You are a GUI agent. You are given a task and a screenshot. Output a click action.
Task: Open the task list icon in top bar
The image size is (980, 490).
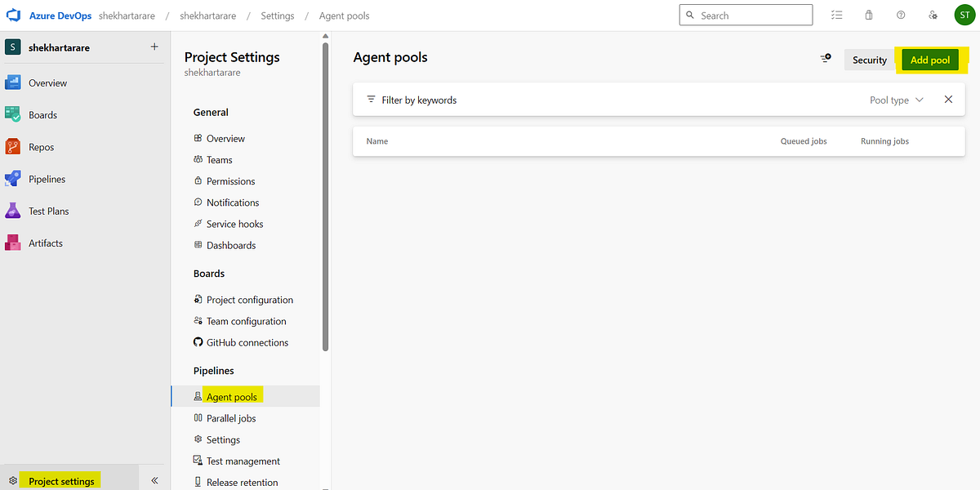(836, 14)
